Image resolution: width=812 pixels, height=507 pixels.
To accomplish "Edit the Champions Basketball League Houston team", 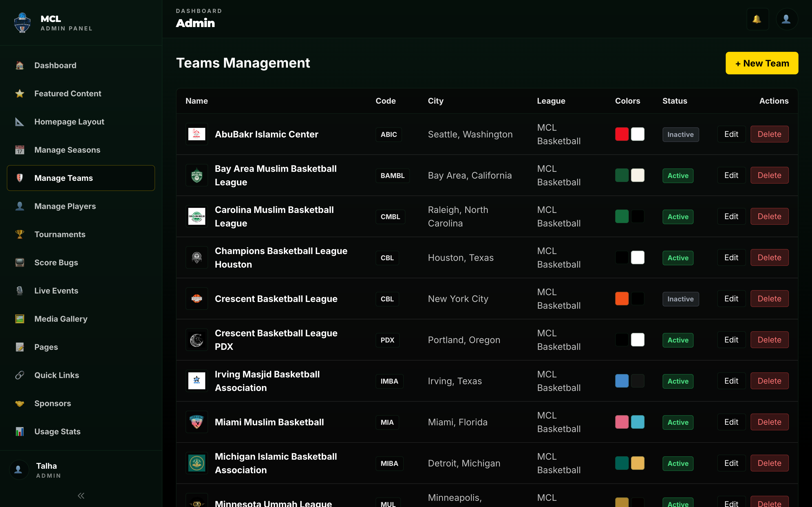I will [731, 257].
